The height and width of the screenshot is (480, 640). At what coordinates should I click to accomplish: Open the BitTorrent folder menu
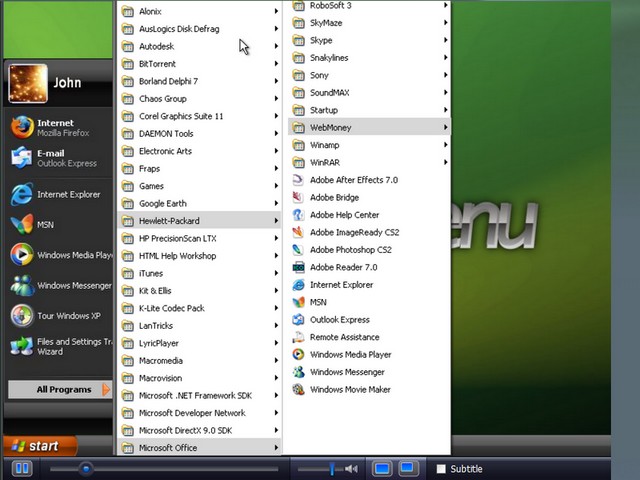(199, 64)
